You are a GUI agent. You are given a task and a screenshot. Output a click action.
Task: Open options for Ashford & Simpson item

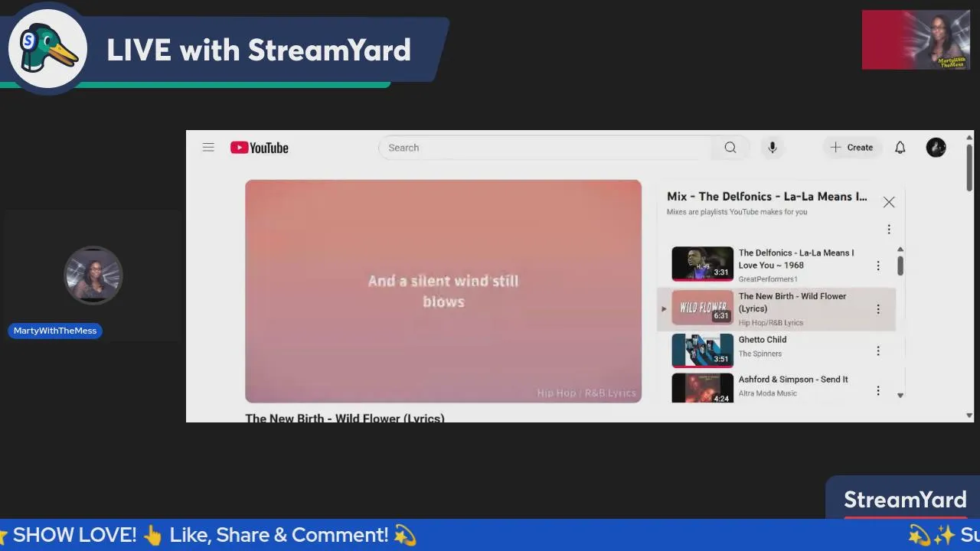coord(878,390)
